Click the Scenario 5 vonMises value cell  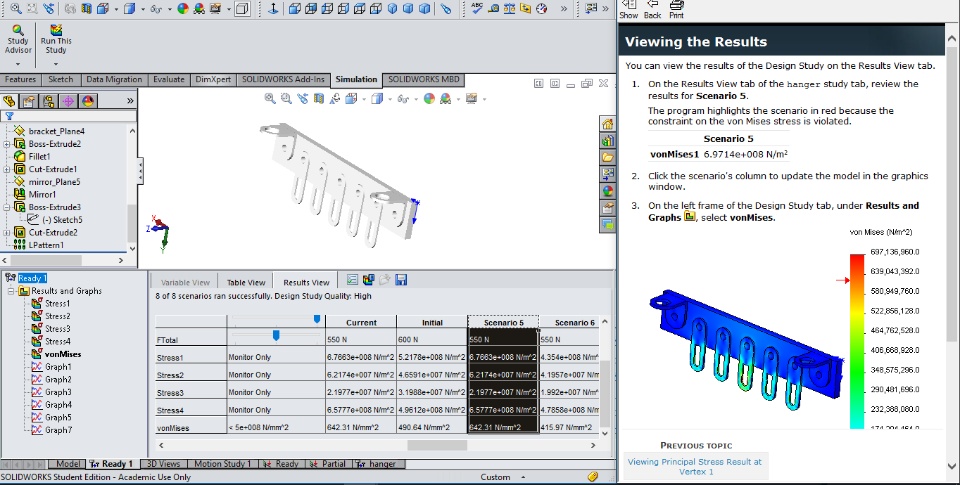tap(503, 427)
